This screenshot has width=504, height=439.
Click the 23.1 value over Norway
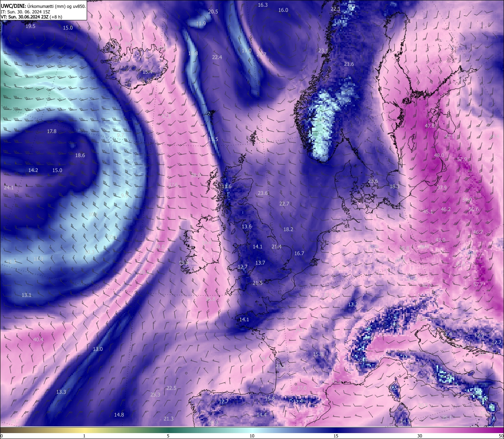pyautogui.click(x=323, y=51)
